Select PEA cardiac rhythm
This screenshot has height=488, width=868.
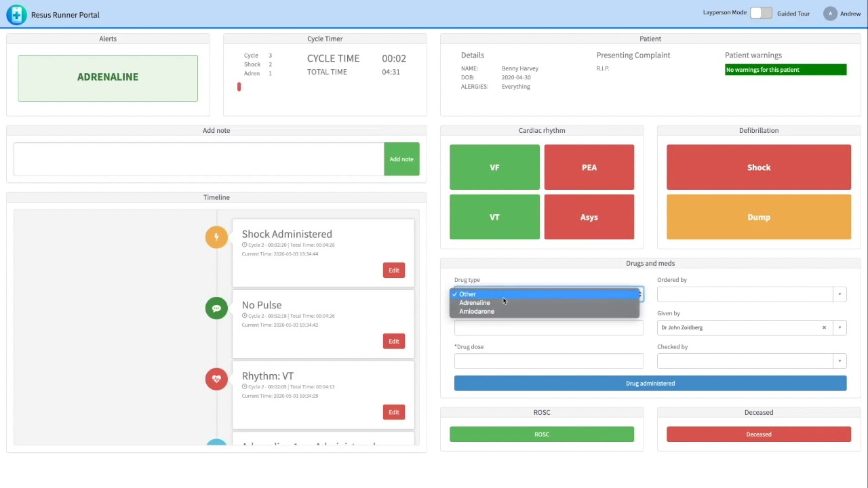(x=589, y=167)
